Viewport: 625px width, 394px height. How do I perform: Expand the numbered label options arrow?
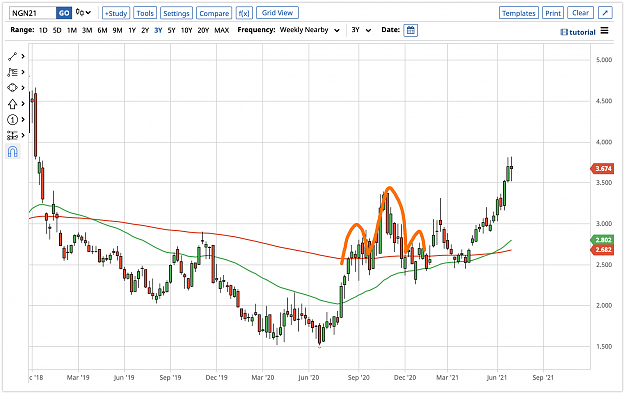23,120
